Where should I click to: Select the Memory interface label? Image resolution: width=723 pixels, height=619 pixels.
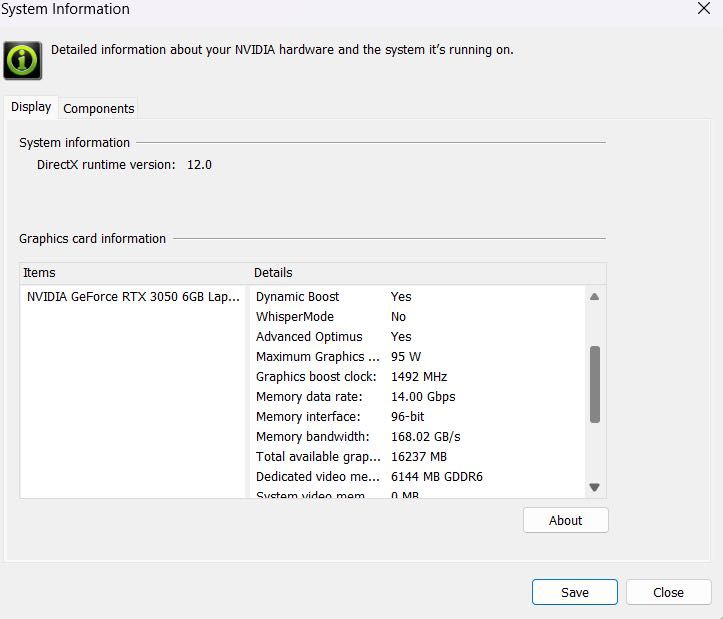[308, 417]
